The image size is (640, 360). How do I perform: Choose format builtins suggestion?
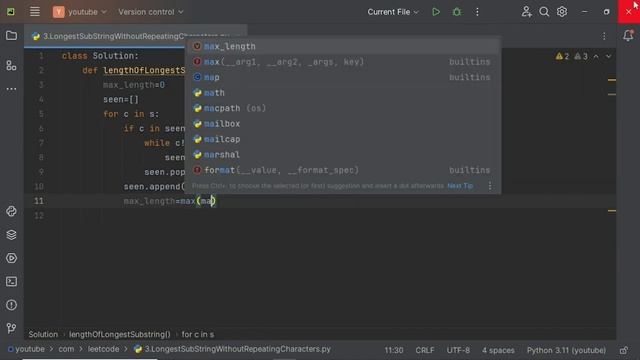coord(342,170)
